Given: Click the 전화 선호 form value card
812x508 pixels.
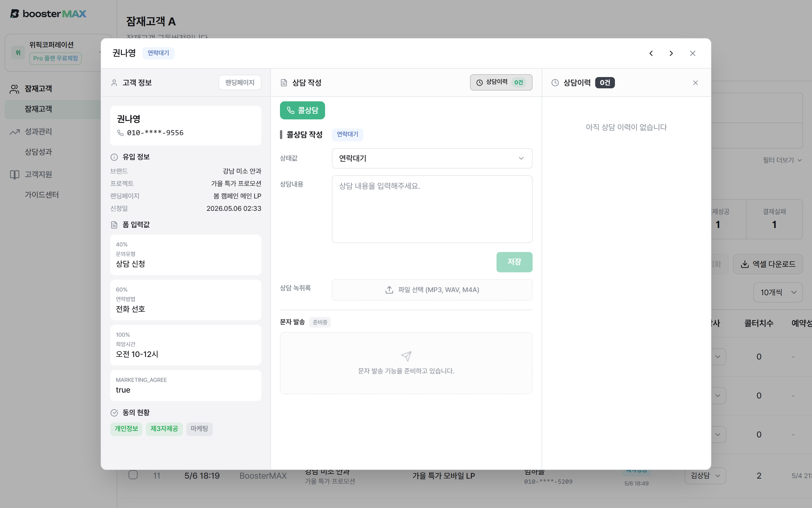Looking at the screenshot, I should (x=186, y=300).
